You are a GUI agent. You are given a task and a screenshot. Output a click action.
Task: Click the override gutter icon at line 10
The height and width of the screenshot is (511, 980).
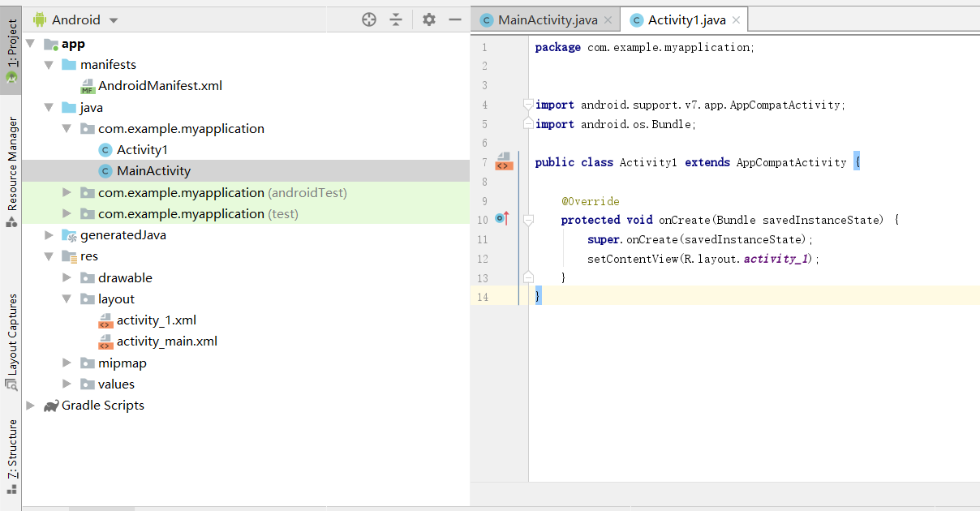[x=502, y=218]
